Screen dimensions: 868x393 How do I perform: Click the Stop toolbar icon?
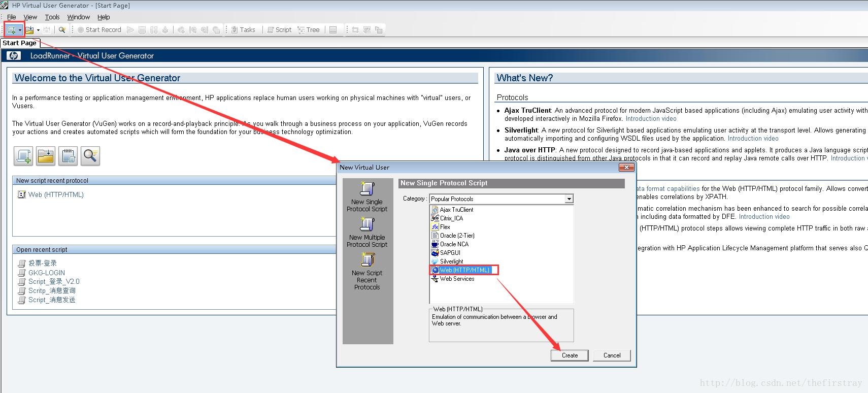tap(142, 30)
